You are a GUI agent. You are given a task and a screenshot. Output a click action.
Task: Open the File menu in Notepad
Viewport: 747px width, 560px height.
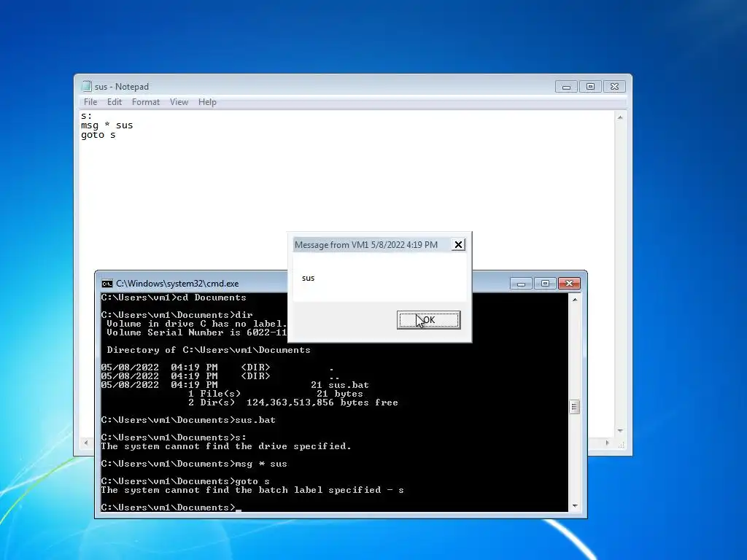[90, 102]
